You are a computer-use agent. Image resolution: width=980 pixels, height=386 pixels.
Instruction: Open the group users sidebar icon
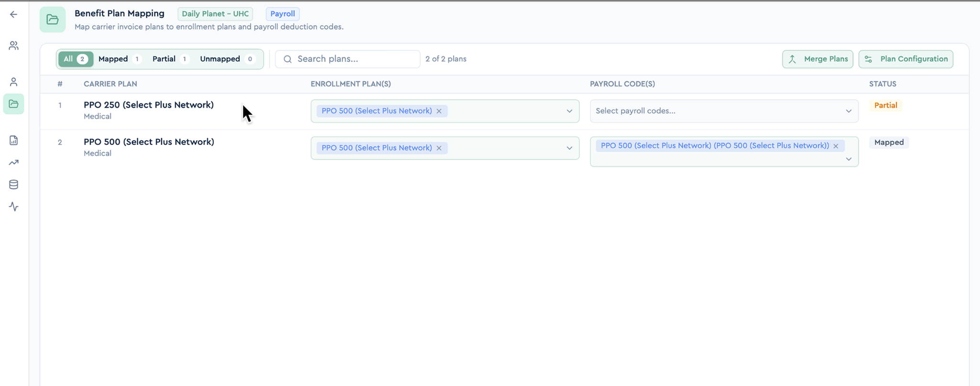[x=13, y=45]
